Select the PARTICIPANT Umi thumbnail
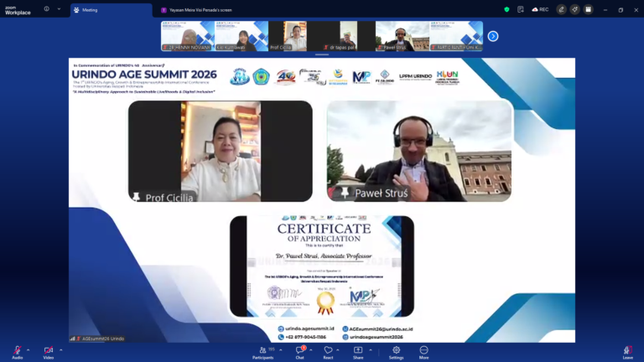Image resolution: width=644 pixels, height=362 pixels. click(x=456, y=36)
